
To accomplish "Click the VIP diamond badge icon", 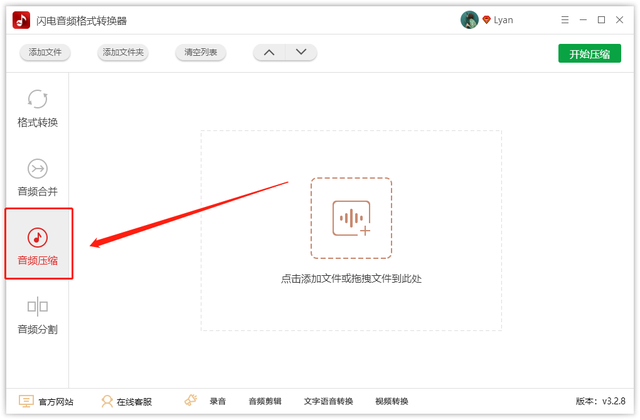I will point(486,20).
